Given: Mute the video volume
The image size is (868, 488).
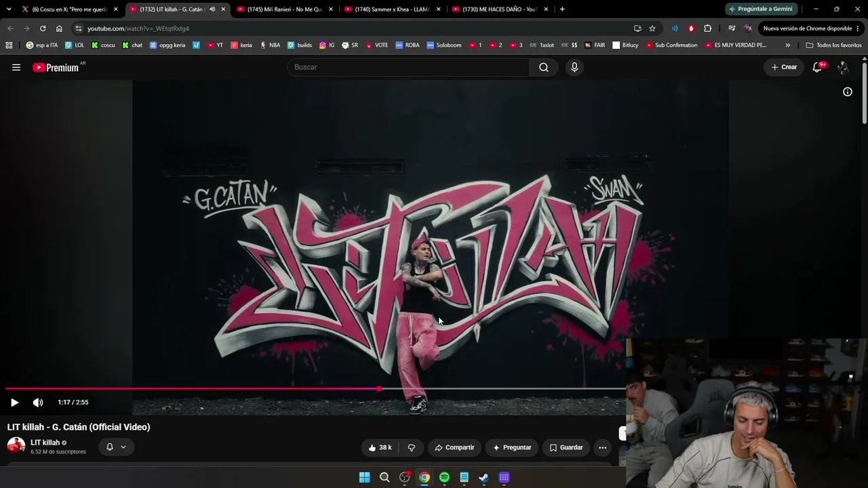Looking at the screenshot, I should [38, 403].
